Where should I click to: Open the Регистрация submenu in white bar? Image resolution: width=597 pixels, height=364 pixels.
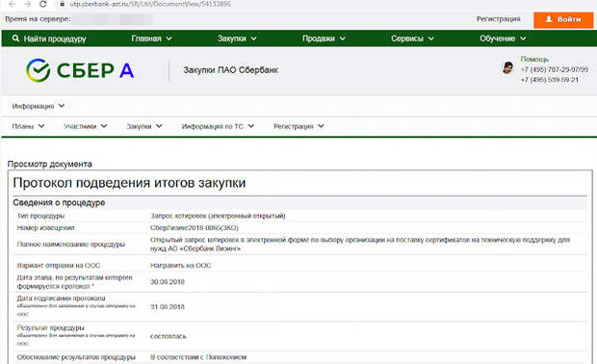(x=298, y=126)
